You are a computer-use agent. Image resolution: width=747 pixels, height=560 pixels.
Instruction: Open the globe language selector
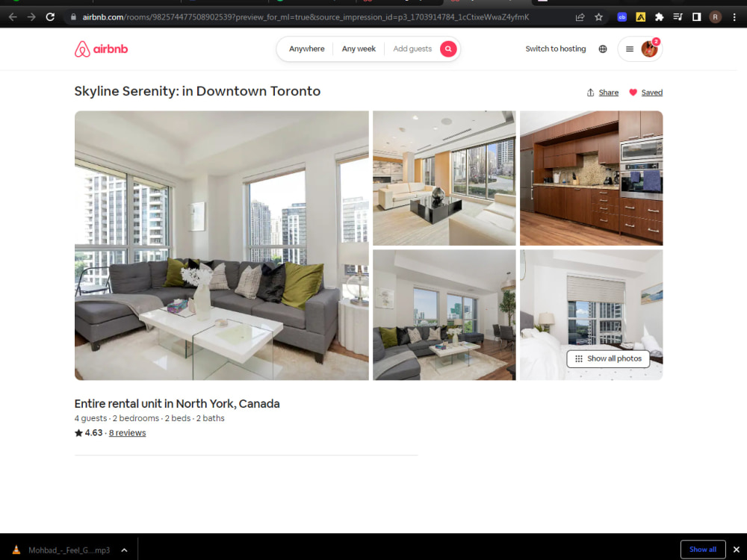603,49
